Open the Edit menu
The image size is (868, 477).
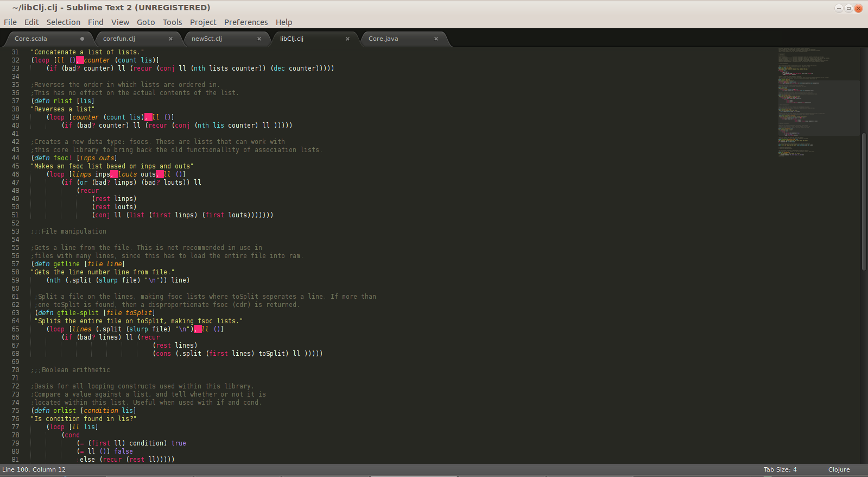pyautogui.click(x=31, y=22)
